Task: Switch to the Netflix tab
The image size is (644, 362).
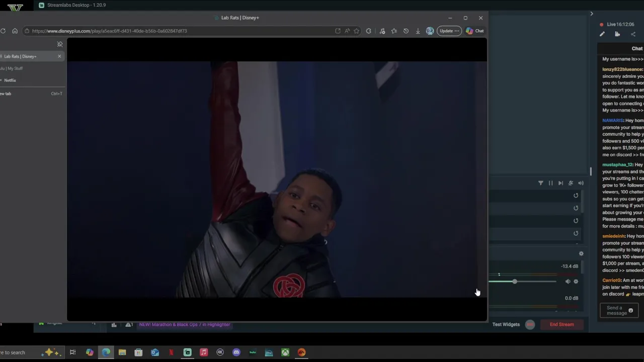Action: [30, 80]
